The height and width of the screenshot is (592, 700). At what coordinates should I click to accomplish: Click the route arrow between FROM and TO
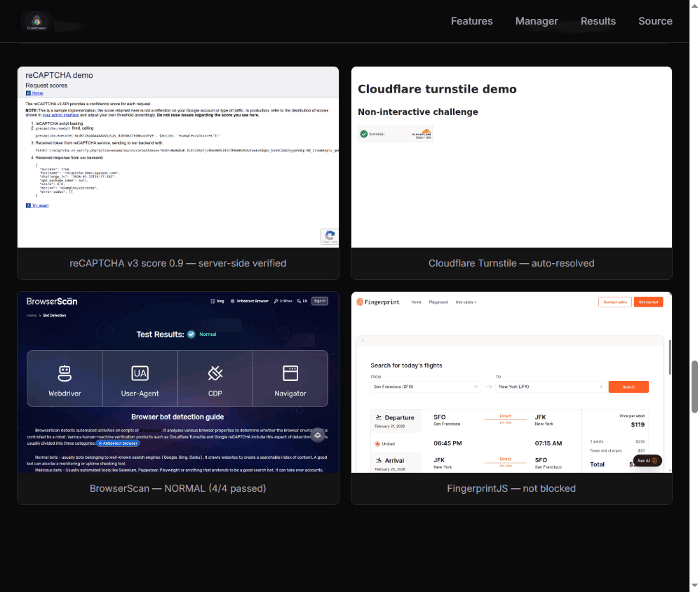488,387
